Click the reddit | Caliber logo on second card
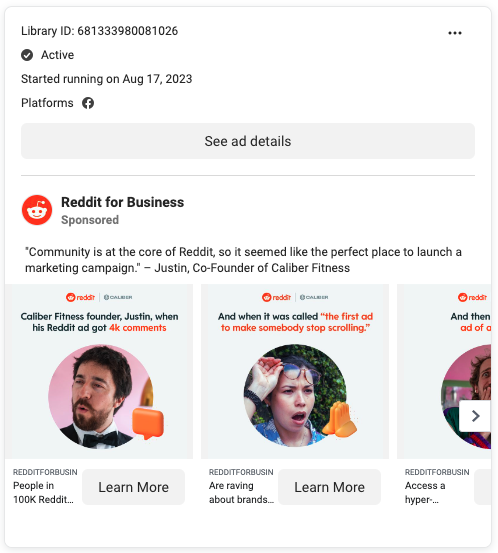 (295, 297)
